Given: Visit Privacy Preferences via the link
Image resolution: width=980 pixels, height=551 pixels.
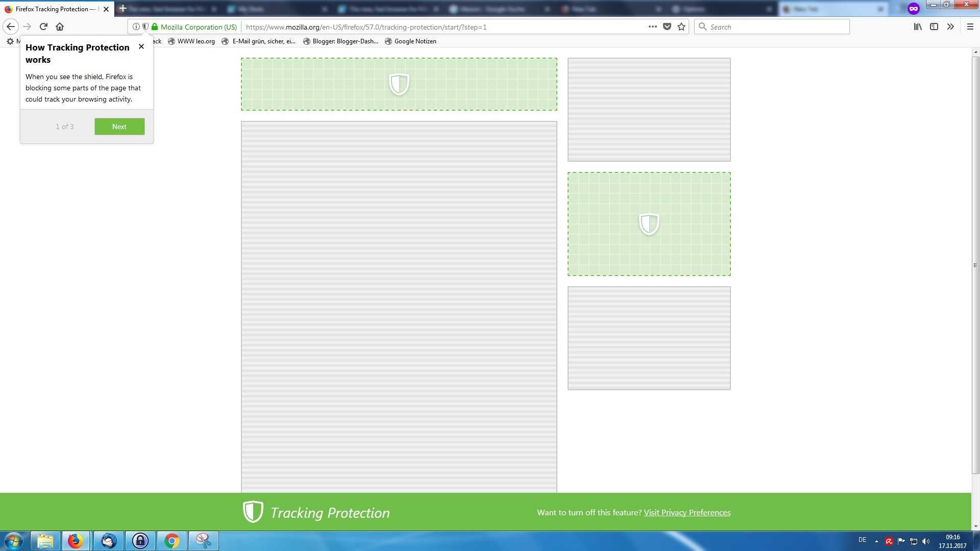Looking at the screenshot, I should 687,512.
